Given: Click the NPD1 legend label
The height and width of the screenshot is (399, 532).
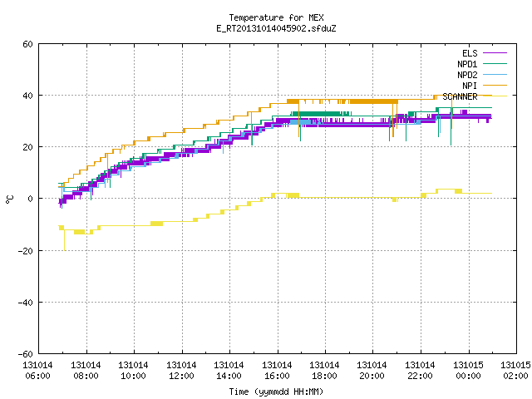Looking at the screenshot, I should pos(467,64).
